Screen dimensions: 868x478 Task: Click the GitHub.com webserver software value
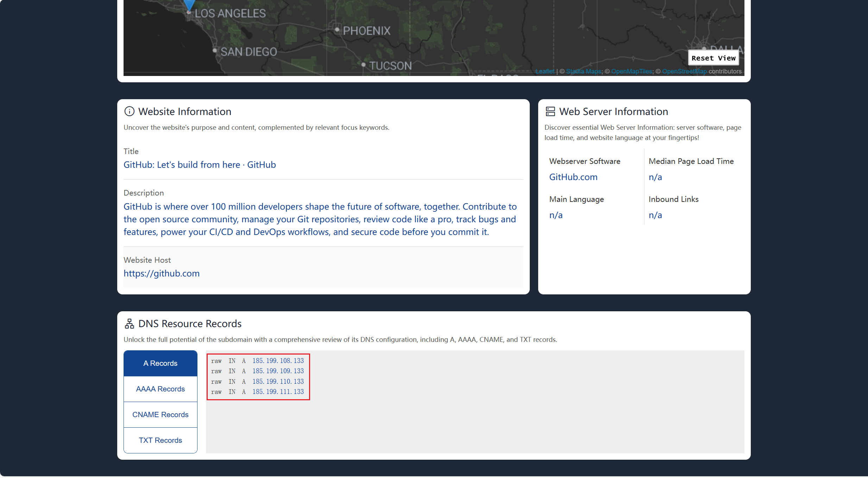click(x=573, y=177)
